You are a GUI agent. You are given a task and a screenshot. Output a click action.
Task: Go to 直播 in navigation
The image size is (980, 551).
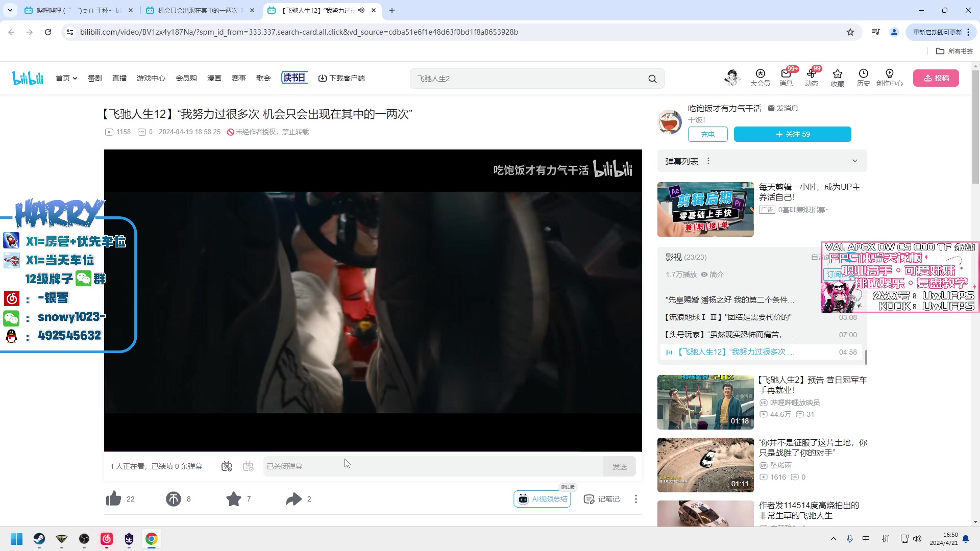[119, 78]
